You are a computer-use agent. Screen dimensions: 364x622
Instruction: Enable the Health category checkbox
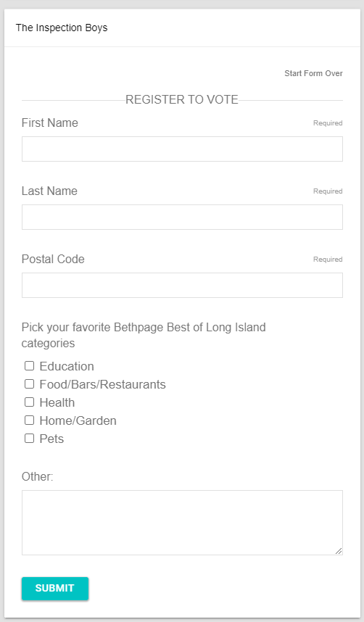(30, 402)
